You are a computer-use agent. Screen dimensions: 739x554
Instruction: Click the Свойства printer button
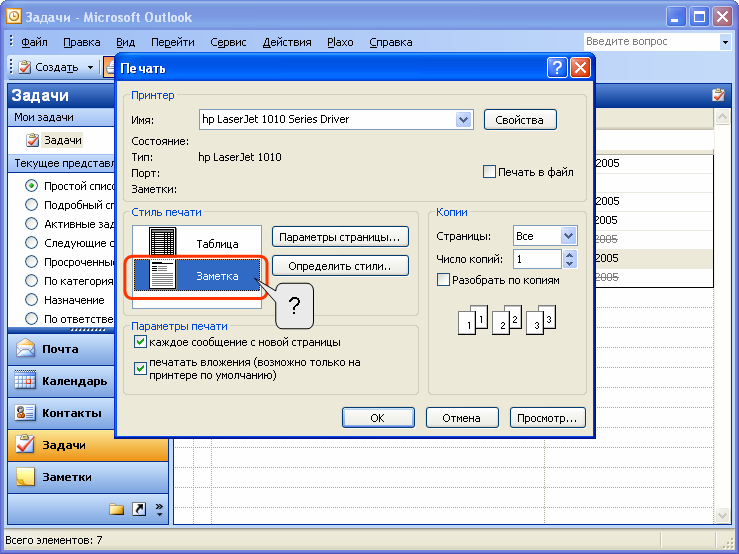(x=520, y=120)
